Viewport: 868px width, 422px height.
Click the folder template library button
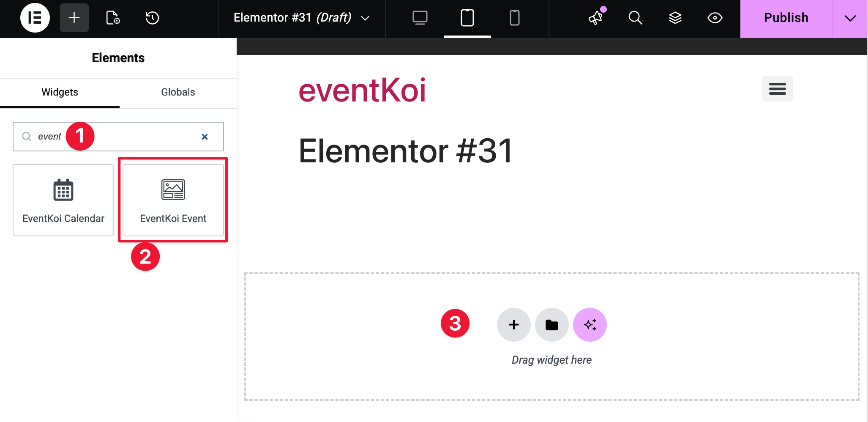pos(551,325)
